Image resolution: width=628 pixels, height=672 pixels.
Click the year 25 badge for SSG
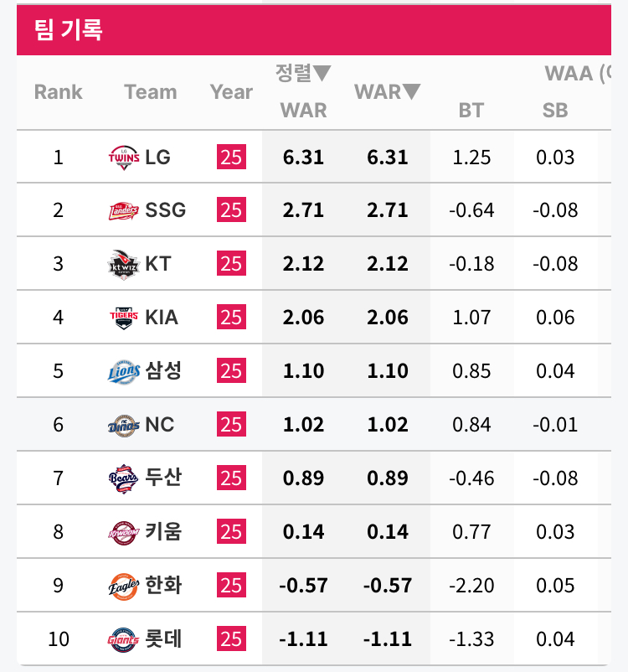(x=230, y=210)
